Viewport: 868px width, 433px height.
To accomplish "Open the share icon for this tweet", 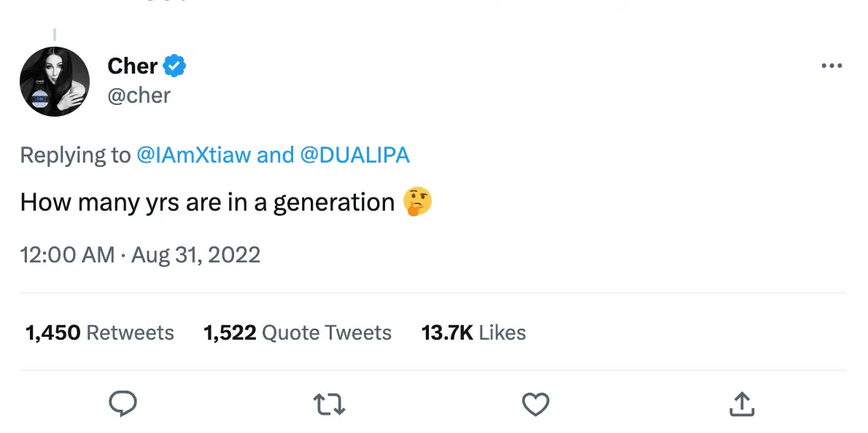I will [741, 404].
